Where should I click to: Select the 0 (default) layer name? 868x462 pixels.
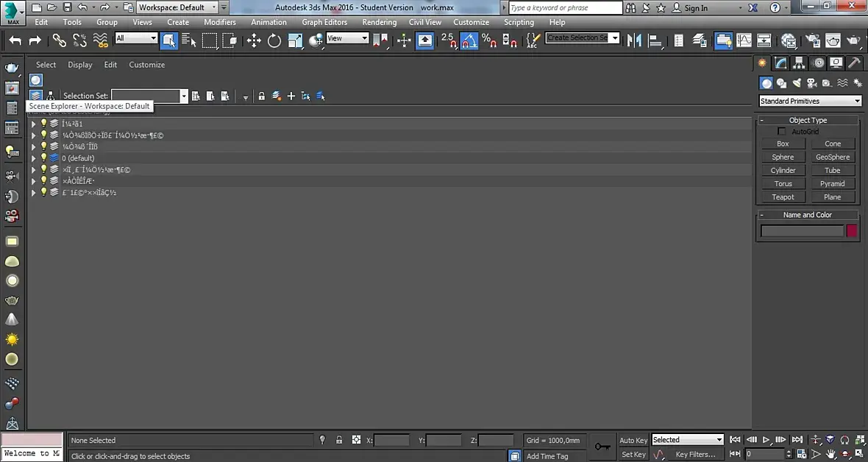tap(78, 158)
